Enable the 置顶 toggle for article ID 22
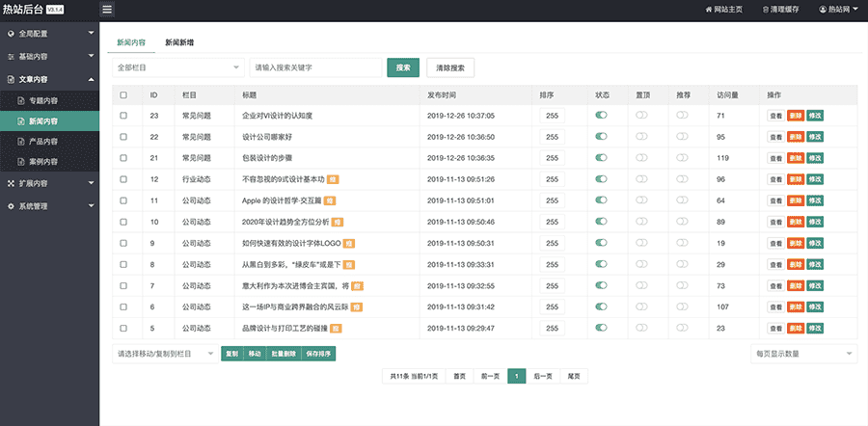 pos(641,136)
